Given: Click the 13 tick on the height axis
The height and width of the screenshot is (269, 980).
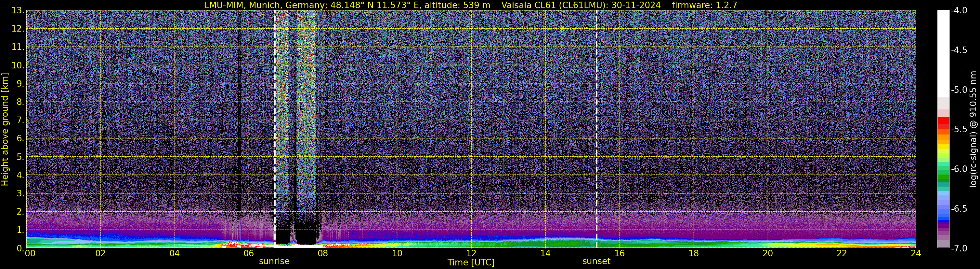Looking at the screenshot, I should (x=18, y=11).
